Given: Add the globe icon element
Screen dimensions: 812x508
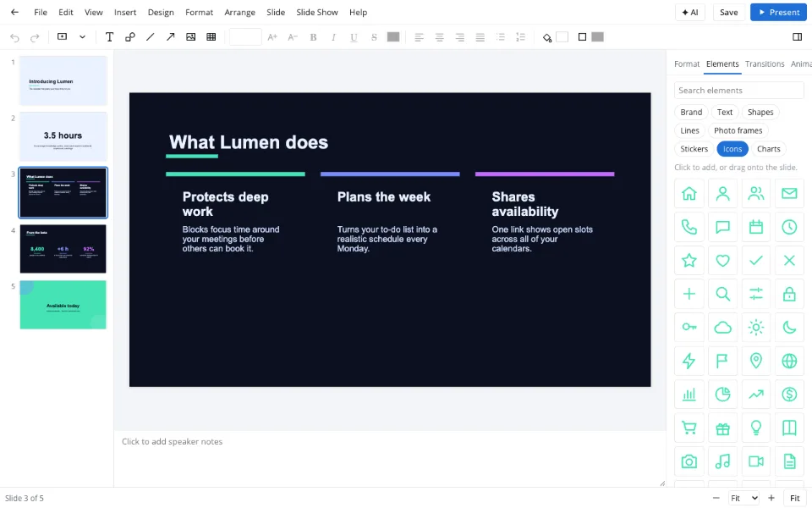Looking at the screenshot, I should tap(789, 361).
